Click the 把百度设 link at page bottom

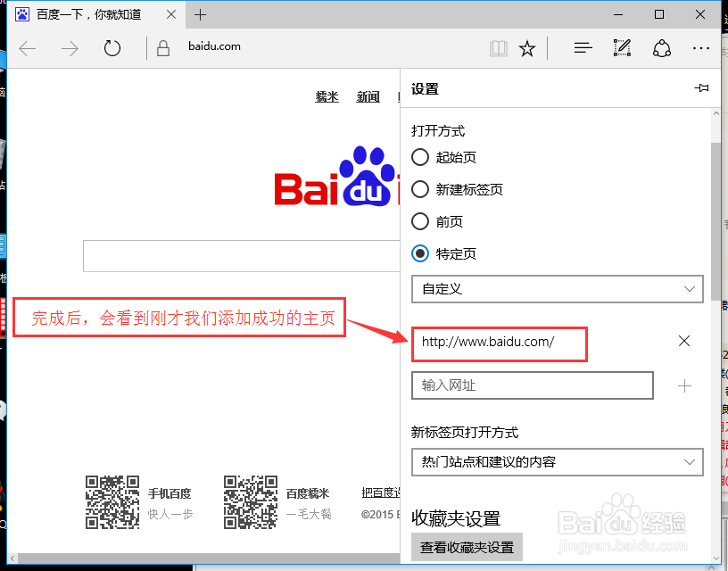point(381,492)
